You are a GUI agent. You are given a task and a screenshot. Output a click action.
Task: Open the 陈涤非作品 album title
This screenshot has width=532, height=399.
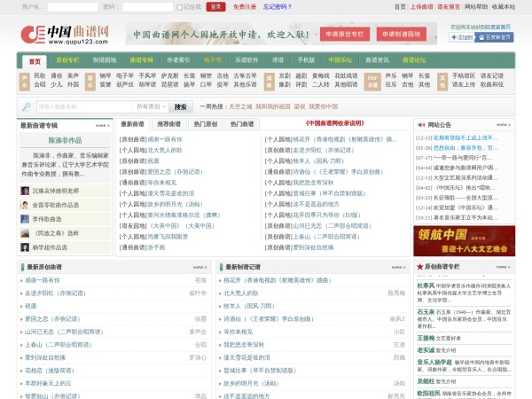coord(65,140)
